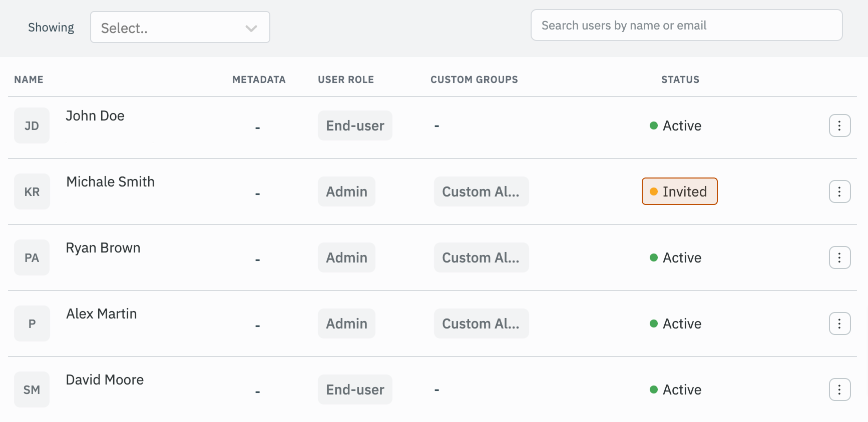Open David Moore's user name
Screen dimensions: 868x422
point(105,380)
